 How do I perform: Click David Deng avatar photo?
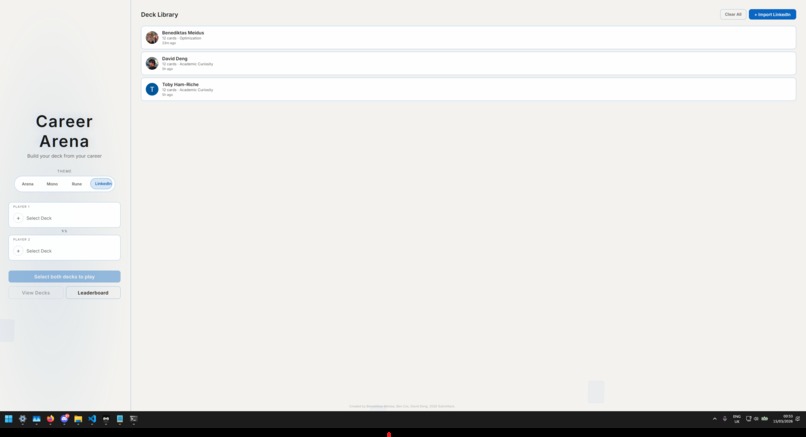tap(152, 63)
